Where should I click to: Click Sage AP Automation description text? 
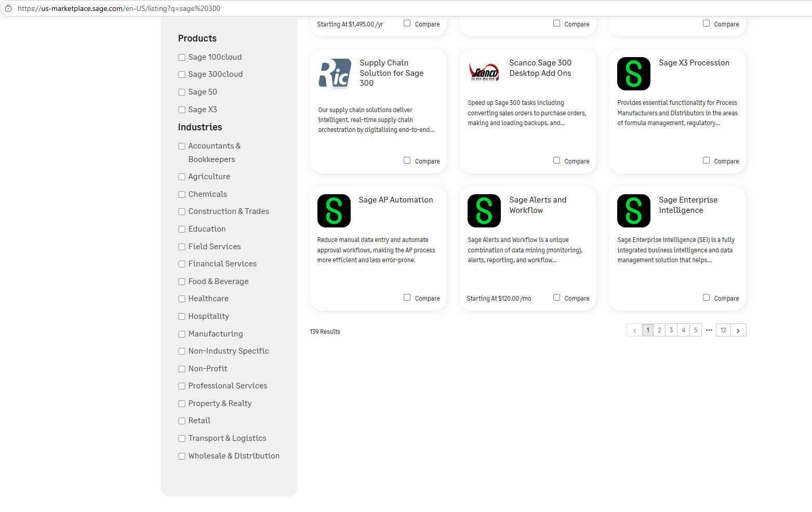point(376,250)
